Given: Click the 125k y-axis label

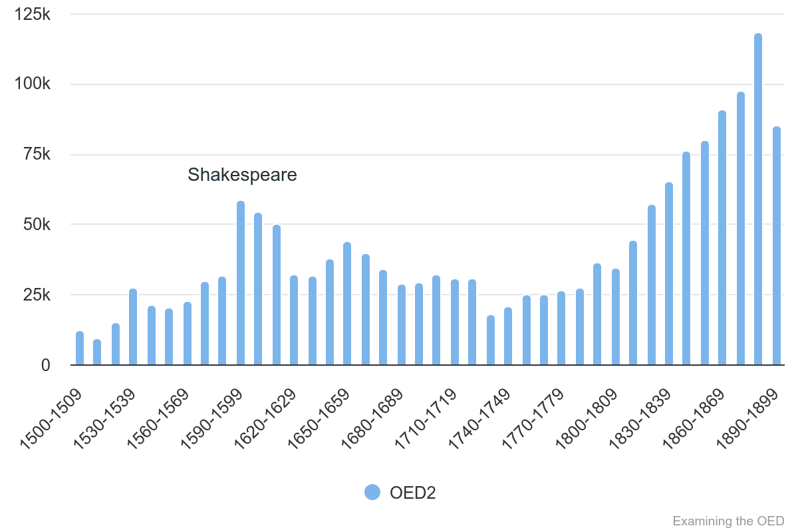Looking at the screenshot, I should point(32,14).
